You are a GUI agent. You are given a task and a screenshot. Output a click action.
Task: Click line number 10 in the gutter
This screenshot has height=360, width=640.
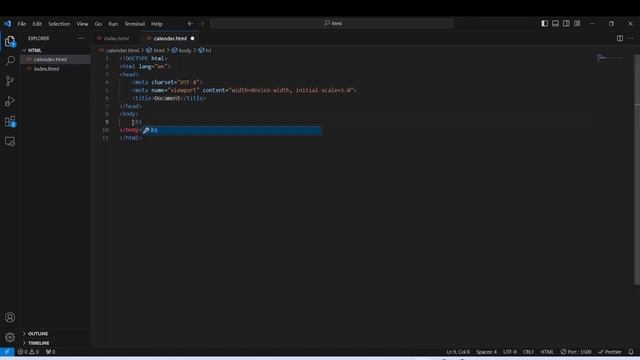pyautogui.click(x=105, y=130)
